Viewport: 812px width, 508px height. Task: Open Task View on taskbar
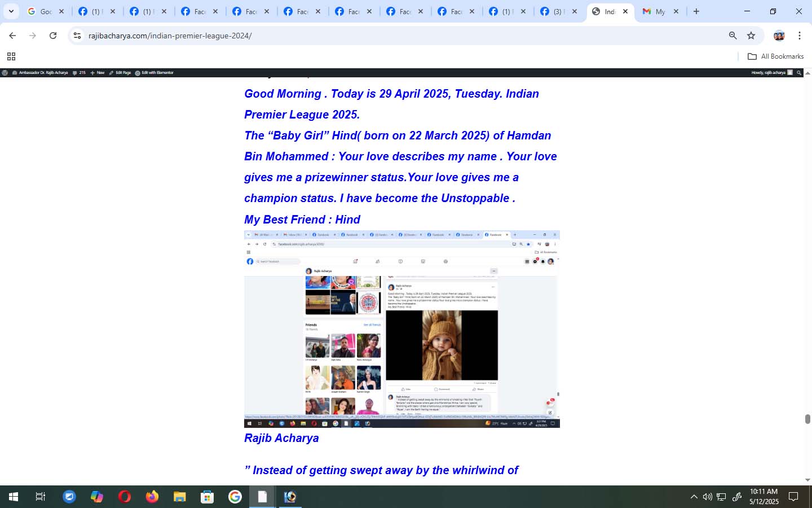(41, 497)
